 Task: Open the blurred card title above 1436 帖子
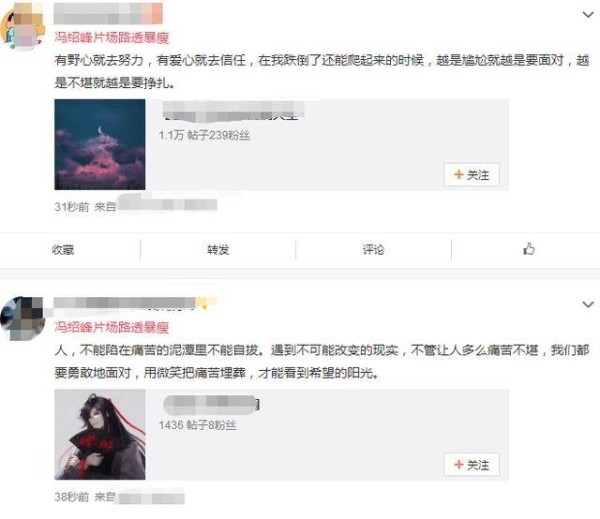pos(212,405)
